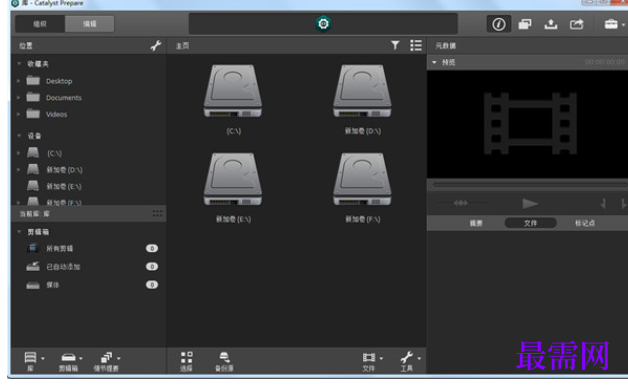Collapse the 预览 preview section
Screen dimensions: 628x387
tap(434, 62)
